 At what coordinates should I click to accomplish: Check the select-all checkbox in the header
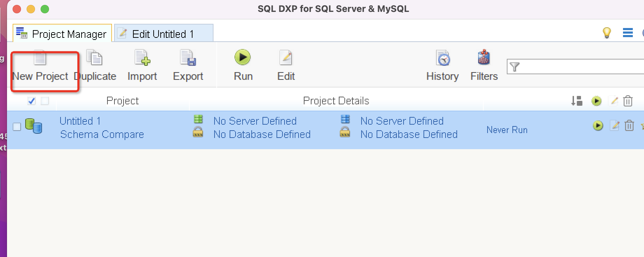31,101
